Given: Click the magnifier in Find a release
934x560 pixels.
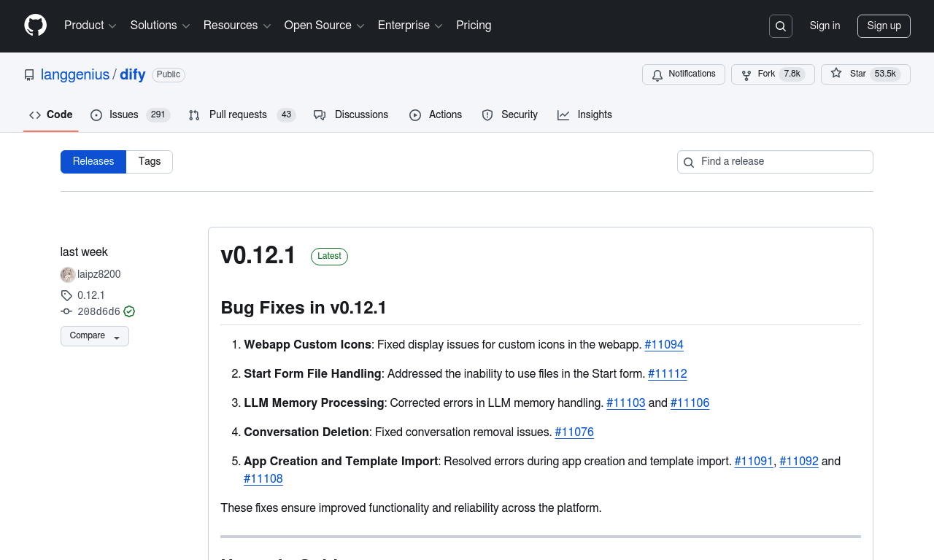Looking at the screenshot, I should click(689, 163).
